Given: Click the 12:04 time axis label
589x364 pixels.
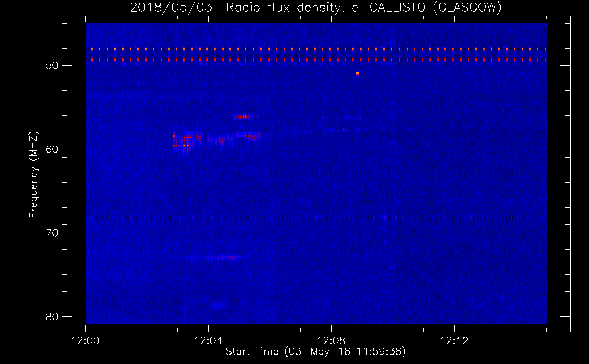Looking at the screenshot, I should pyautogui.click(x=208, y=341).
